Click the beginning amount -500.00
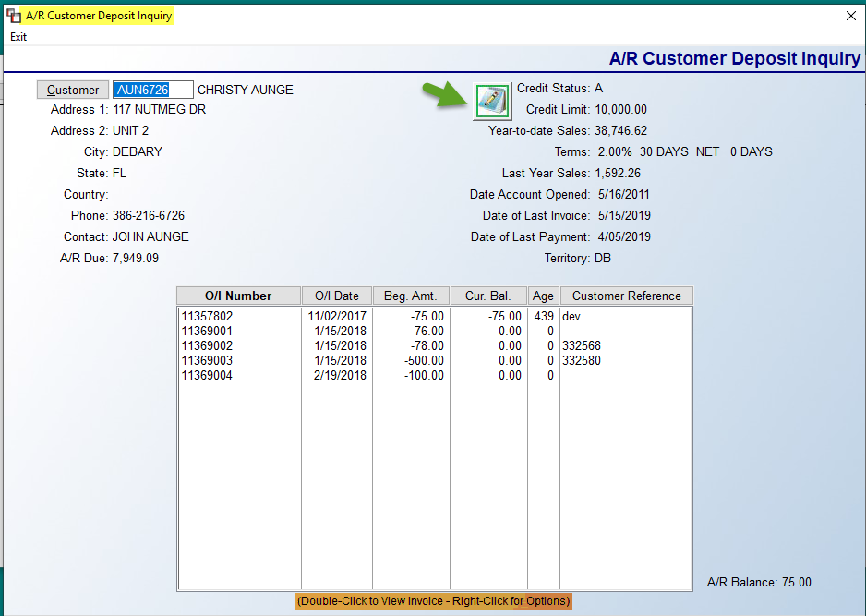 coord(424,361)
